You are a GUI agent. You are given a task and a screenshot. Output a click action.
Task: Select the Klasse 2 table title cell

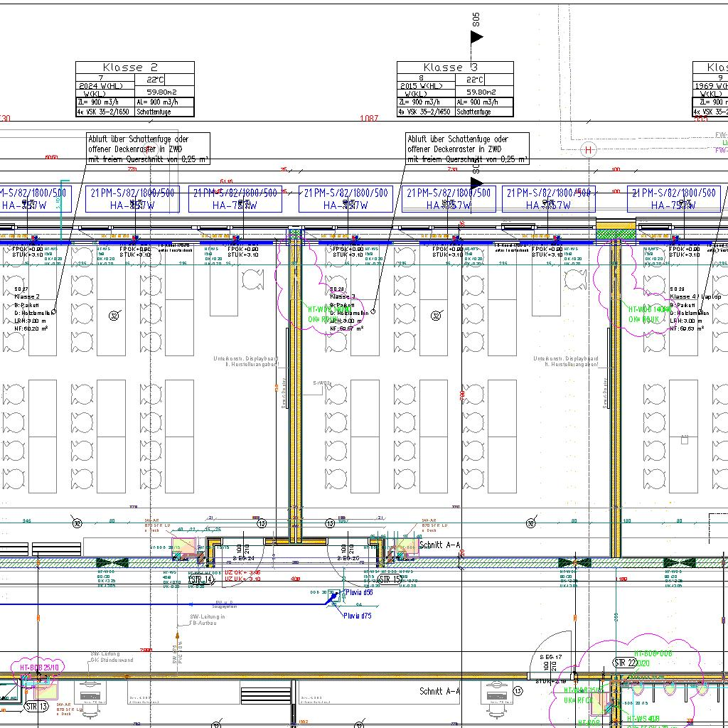pos(135,68)
